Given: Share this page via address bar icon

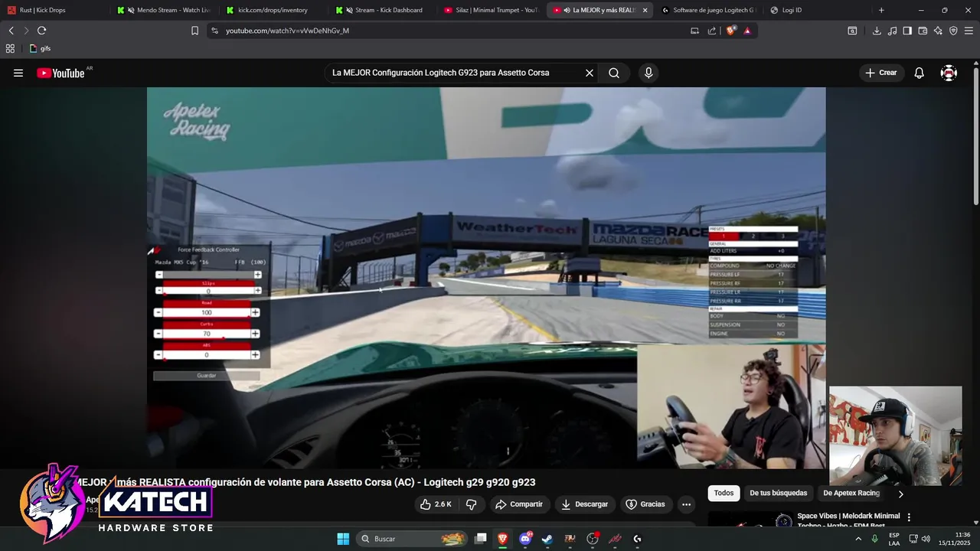Looking at the screenshot, I should pyautogui.click(x=712, y=31).
